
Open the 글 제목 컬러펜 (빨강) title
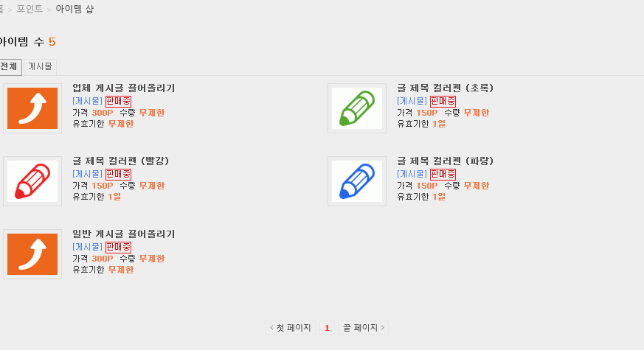point(121,161)
